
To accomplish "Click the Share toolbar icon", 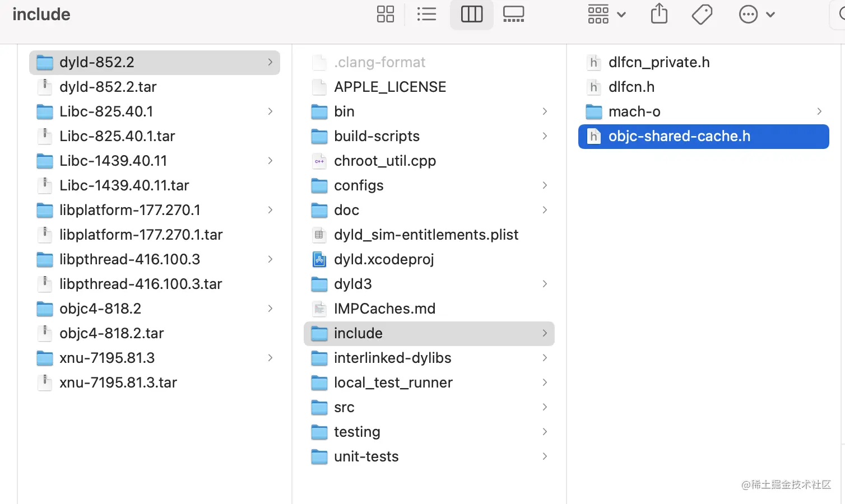I will pos(660,14).
